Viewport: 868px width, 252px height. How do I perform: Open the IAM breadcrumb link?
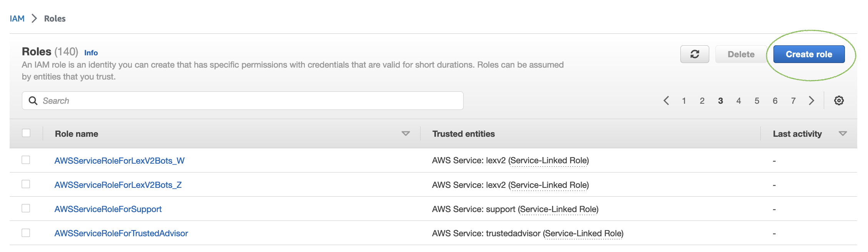[17, 18]
